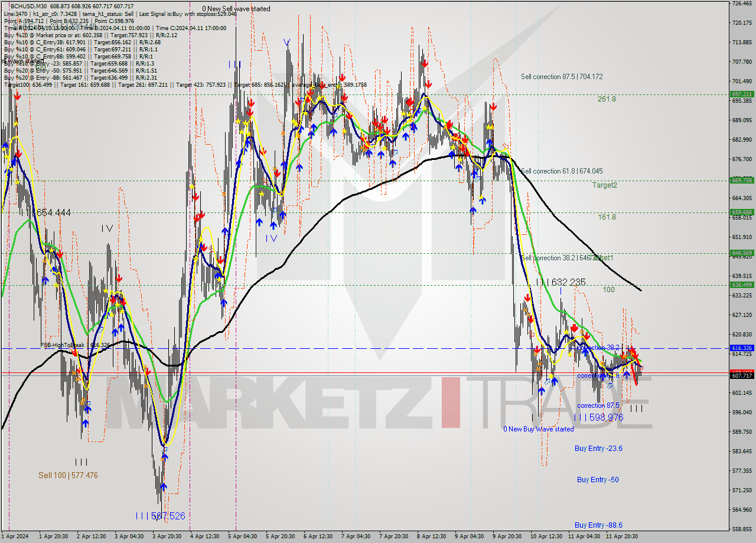Click the '1 Apr 2024' time axis label
756x543 pixels.
(15, 537)
